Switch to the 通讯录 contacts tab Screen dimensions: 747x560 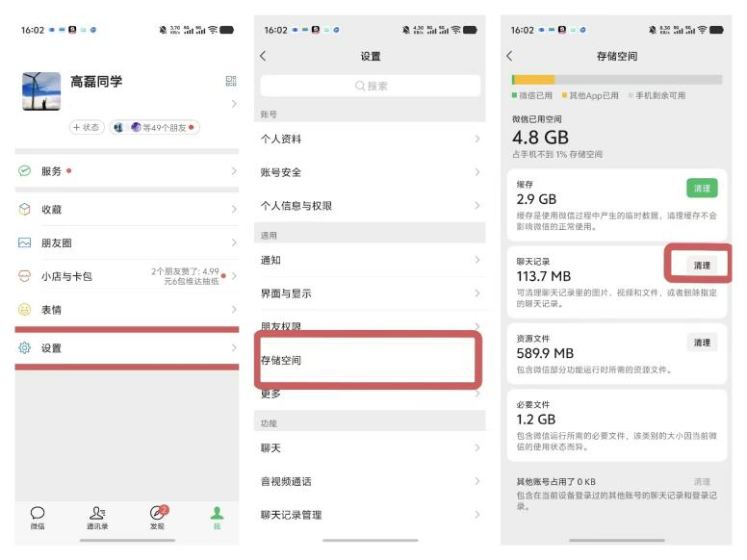97,518
